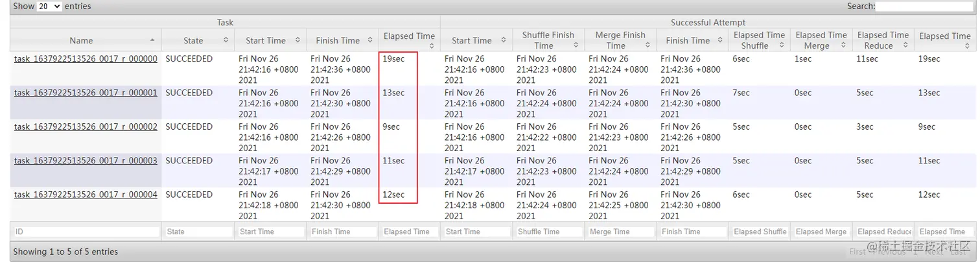The image size is (980, 262).
Task: Sort by Task Finish Time column
Action: [x=342, y=40]
